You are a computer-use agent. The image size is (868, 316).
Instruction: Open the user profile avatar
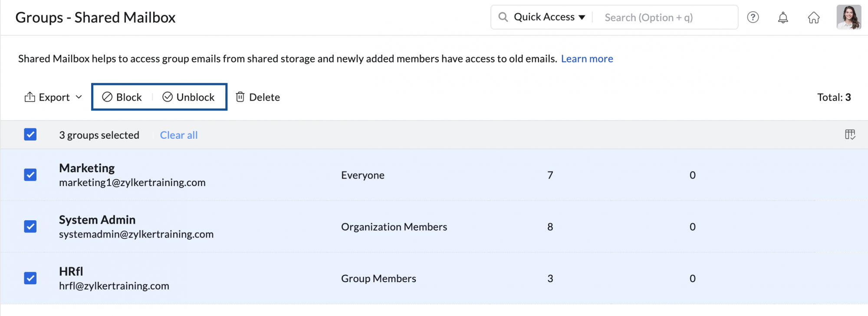848,17
